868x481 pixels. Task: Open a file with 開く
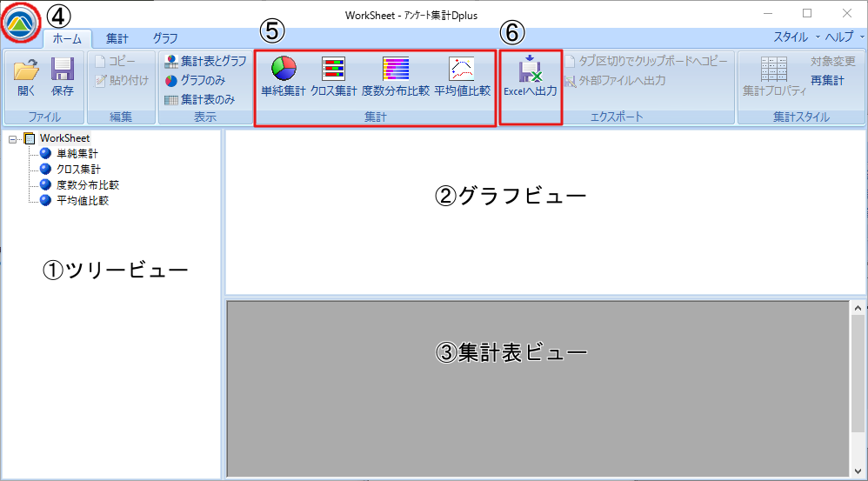[26, 77]
